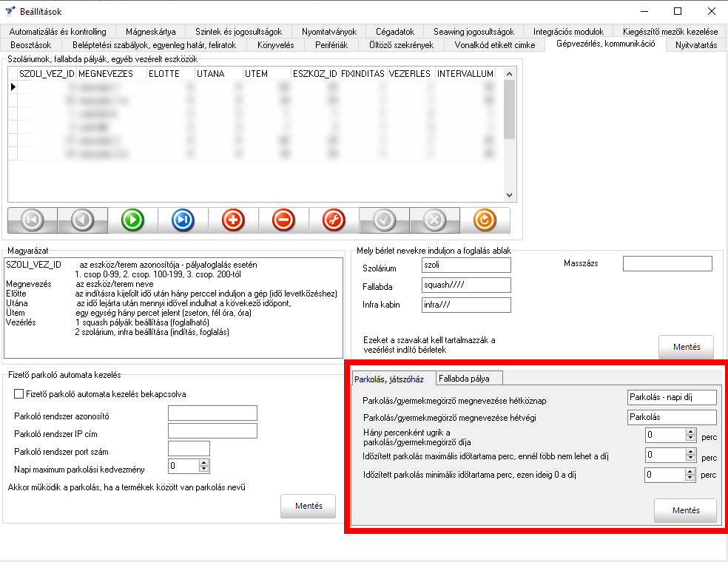Open Beléptetési szabályok, egyenleg határ tab

point(154,45)
